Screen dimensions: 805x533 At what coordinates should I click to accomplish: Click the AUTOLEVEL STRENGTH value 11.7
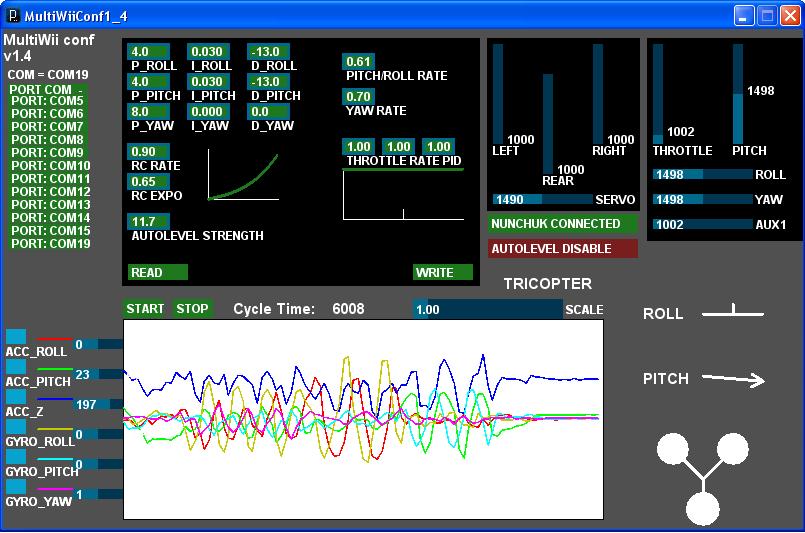point(148,221)
